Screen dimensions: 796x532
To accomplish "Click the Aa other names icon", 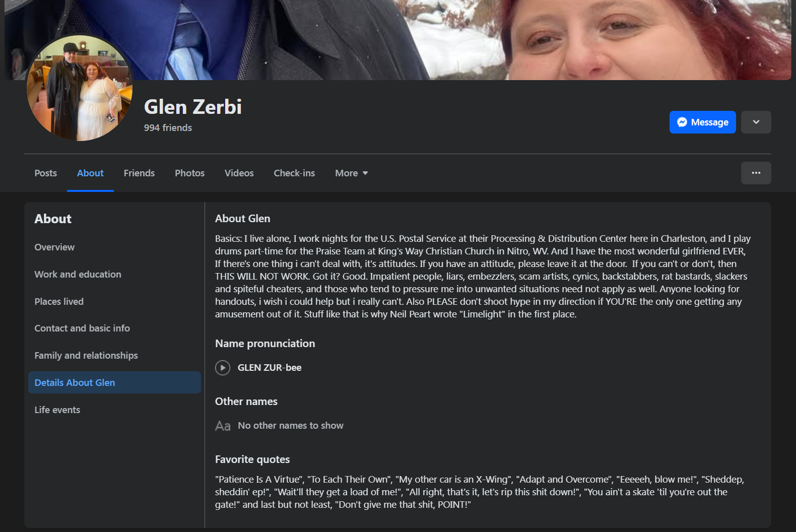I will 223,426.
